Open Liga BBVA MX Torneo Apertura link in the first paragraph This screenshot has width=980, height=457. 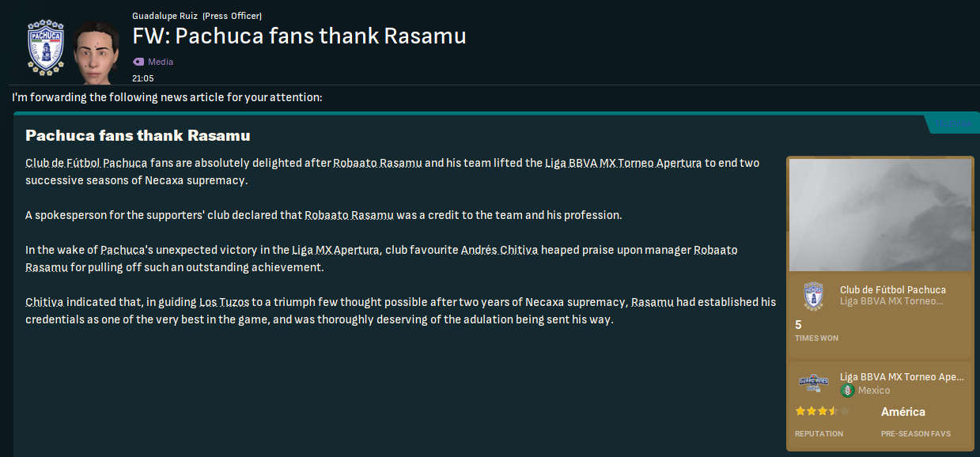click(x=622, y=163)
